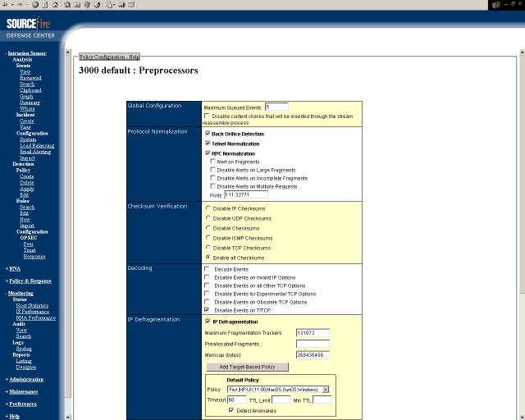Click the Media icon in browser toolbar
Viewport: 525px width, 420px height.
(87, 5)
